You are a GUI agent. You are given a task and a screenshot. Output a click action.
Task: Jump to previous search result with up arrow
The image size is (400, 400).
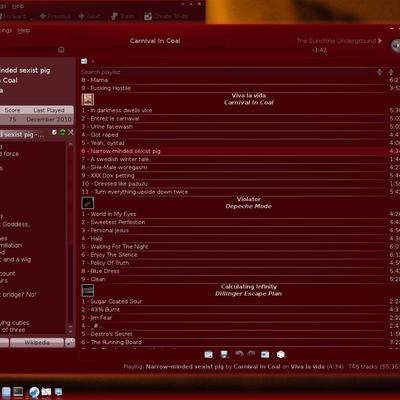[391, 72]
